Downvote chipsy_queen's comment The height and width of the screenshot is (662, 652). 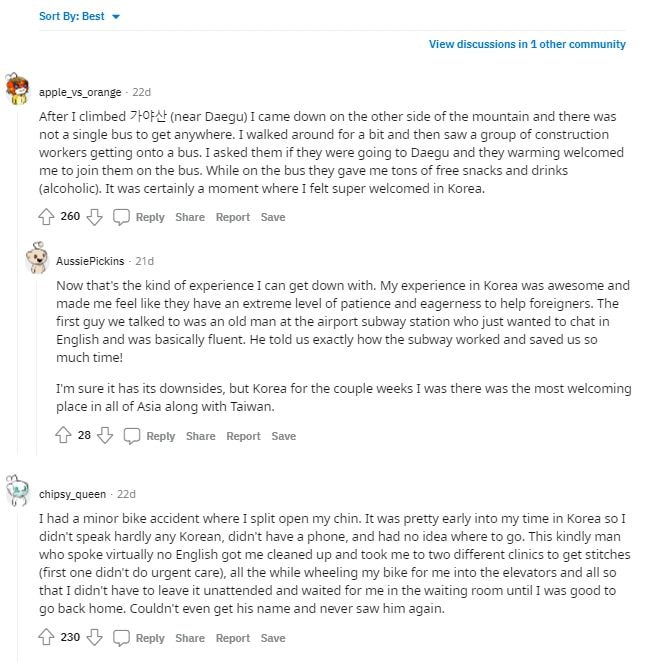click(95, 638)
